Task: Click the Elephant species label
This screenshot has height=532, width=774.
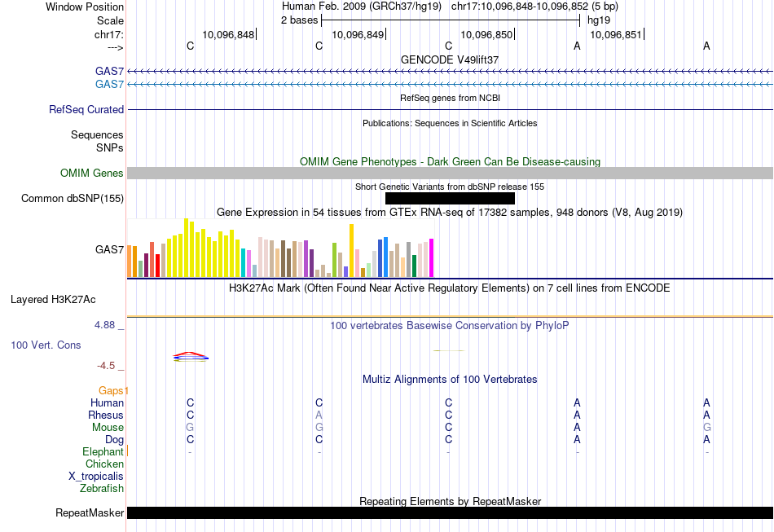Action: coord(103,452)
